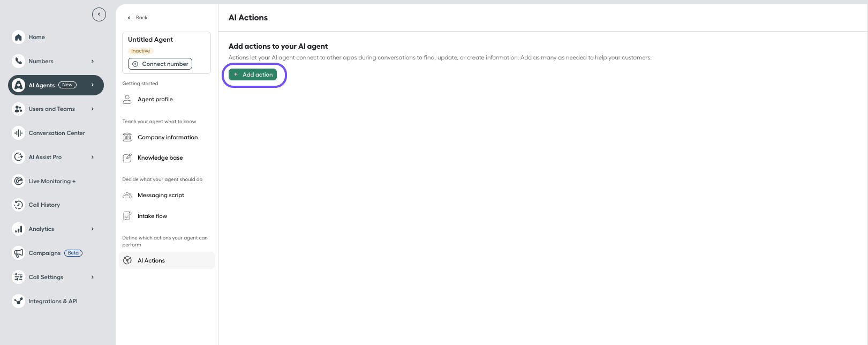The width and height of the screenshot is (868, 345).
Task: Click the Intake flow form icon
Action: point(127,216)
